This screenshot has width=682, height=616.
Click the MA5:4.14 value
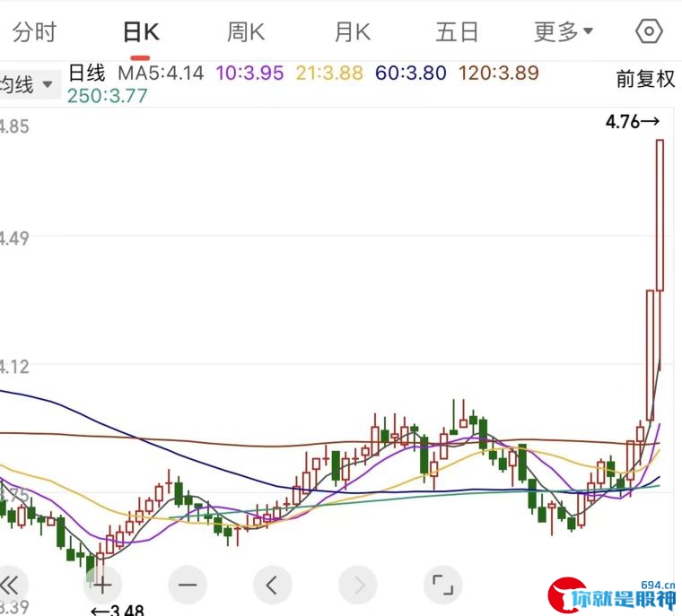(161, 73)
